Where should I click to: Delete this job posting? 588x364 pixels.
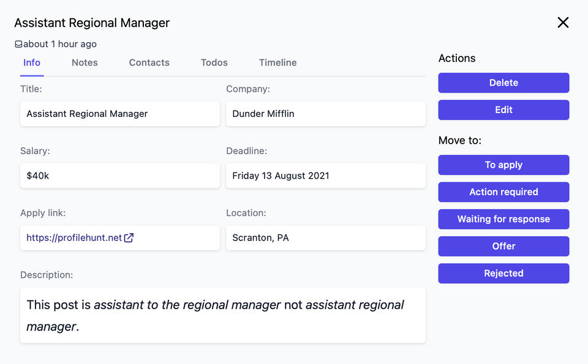tap(503, 83)
